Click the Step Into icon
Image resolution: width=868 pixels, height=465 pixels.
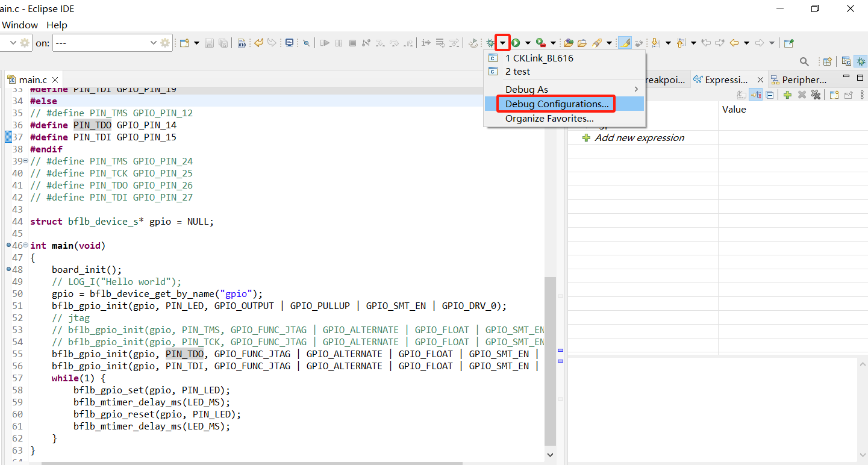tap(380, 43)
